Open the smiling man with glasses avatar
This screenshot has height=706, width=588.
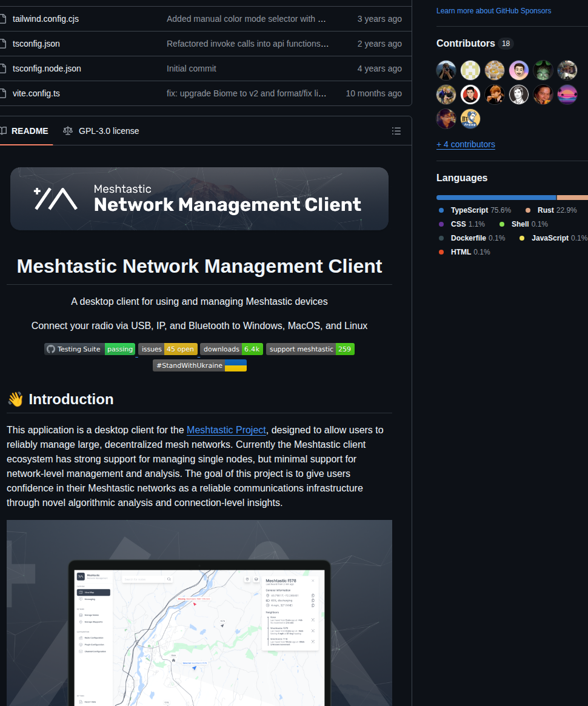click(446, 119)
